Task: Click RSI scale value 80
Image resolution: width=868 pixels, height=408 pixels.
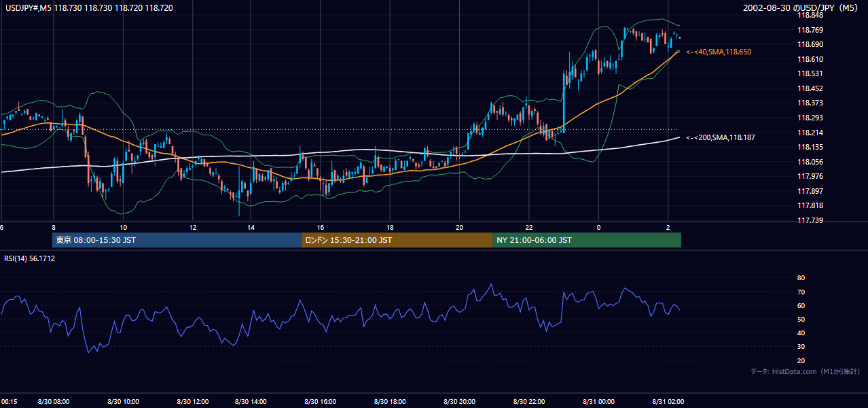Action: [x=801, y=278]
